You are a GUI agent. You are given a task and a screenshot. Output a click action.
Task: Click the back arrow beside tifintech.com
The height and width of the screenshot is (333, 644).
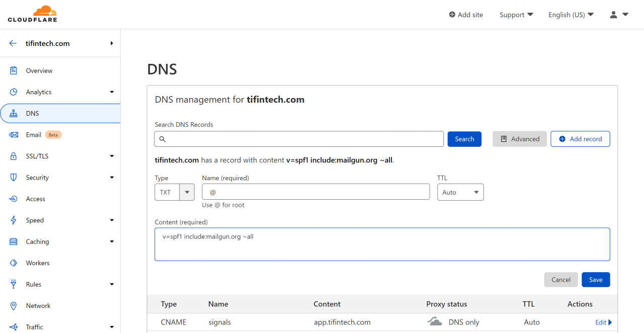tap(13, 43)
